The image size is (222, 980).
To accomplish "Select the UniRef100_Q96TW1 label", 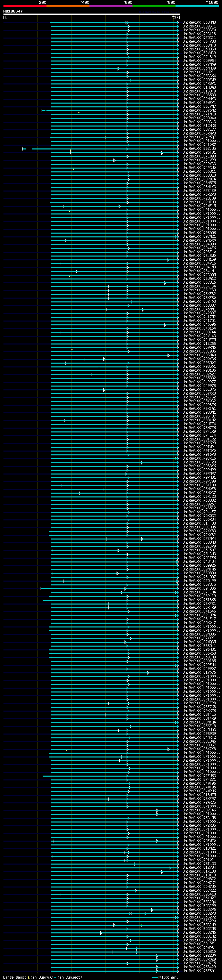I will tap(199, 153).
